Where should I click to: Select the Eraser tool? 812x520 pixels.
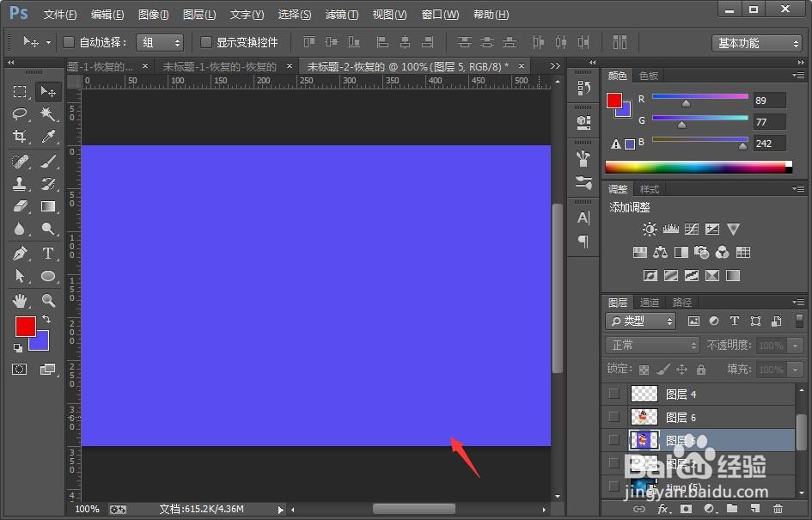click(x=20, y=206)
